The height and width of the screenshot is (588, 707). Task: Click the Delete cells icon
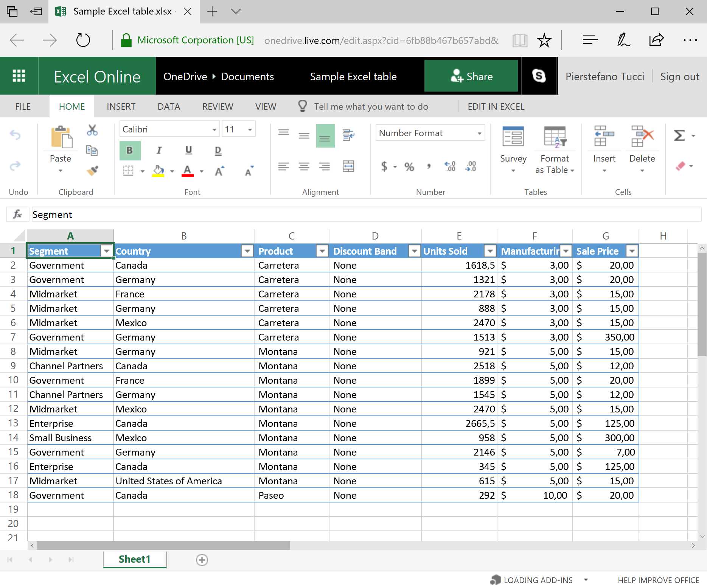642,136
